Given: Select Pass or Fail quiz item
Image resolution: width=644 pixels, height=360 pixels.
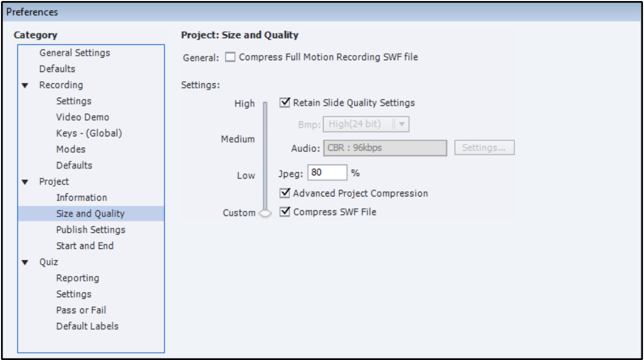Looking at the screenshot, I should tap(81, 310).
